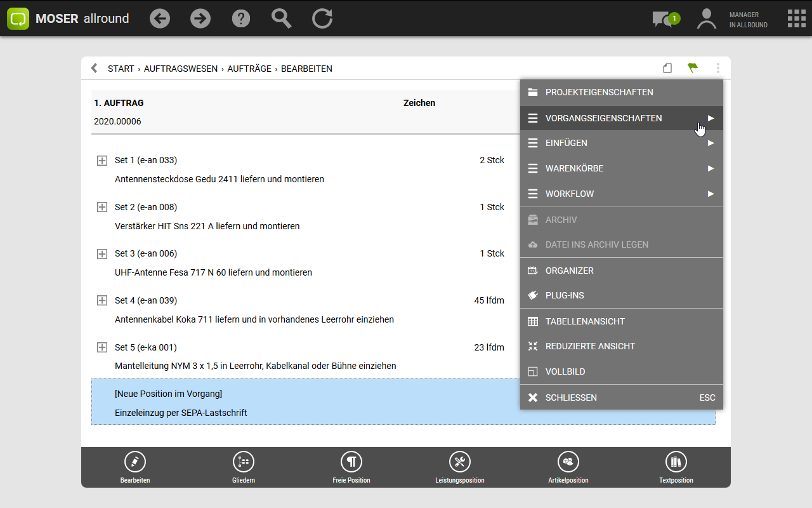Open help via question mark icon
The height and width of the screenshot is (508, 812).
(x=241, y=18)
